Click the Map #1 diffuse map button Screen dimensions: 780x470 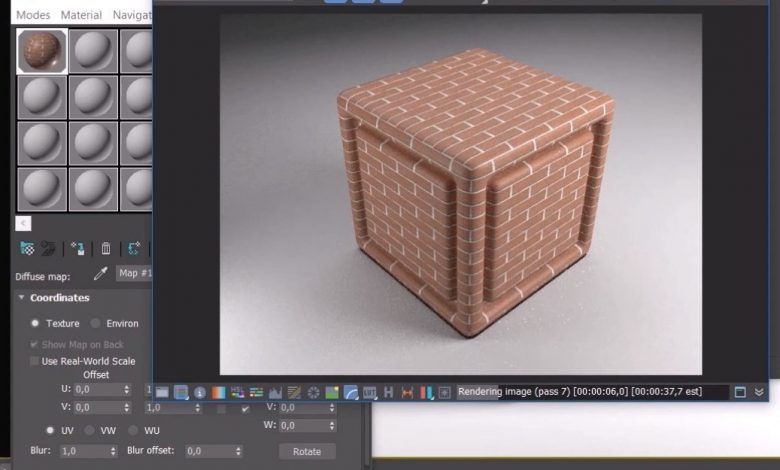point(133,273)
